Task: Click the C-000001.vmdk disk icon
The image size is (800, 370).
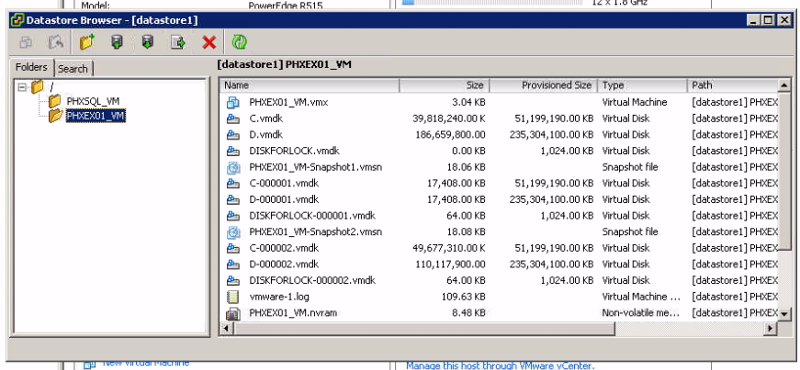Action: [233, 183]
